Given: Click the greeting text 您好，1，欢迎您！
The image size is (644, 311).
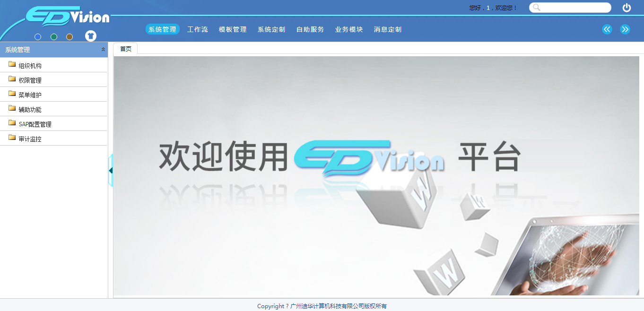Looking at the screenshot, I should tap(493, 8).
